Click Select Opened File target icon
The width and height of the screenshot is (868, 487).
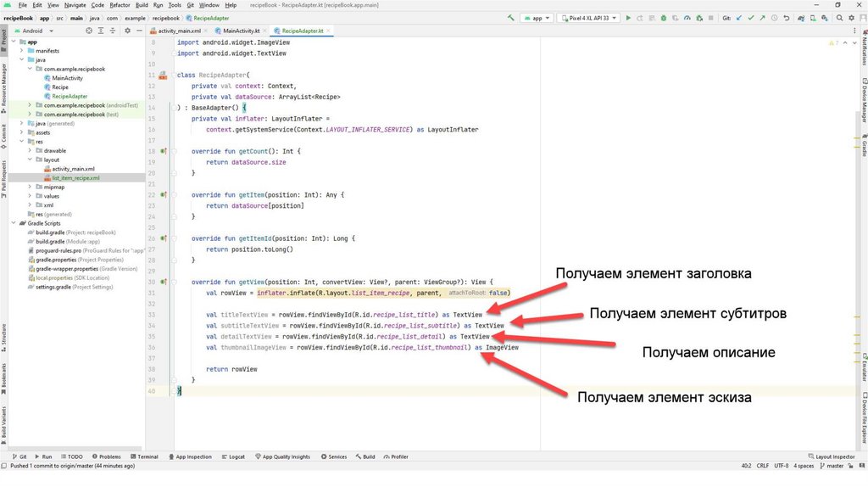coord(89,31)
